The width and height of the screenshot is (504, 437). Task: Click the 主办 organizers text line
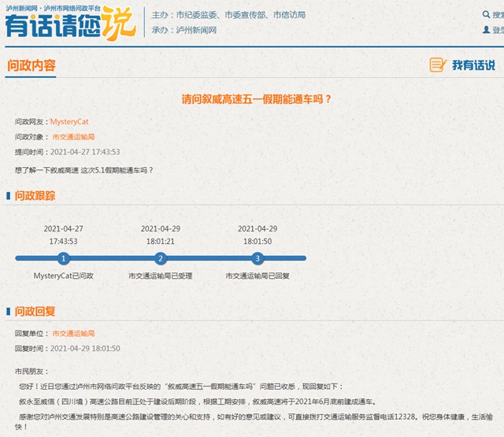(228, 15)
